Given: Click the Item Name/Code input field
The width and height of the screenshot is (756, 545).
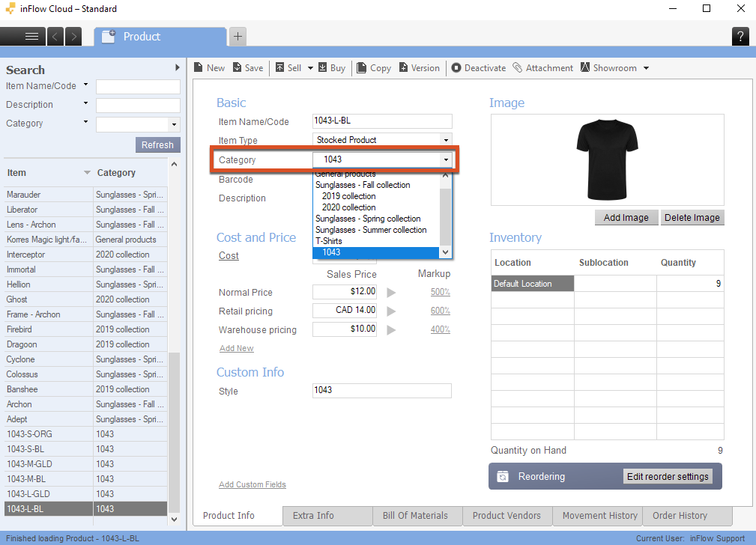Looking at the screenshot, I should 382,121.
